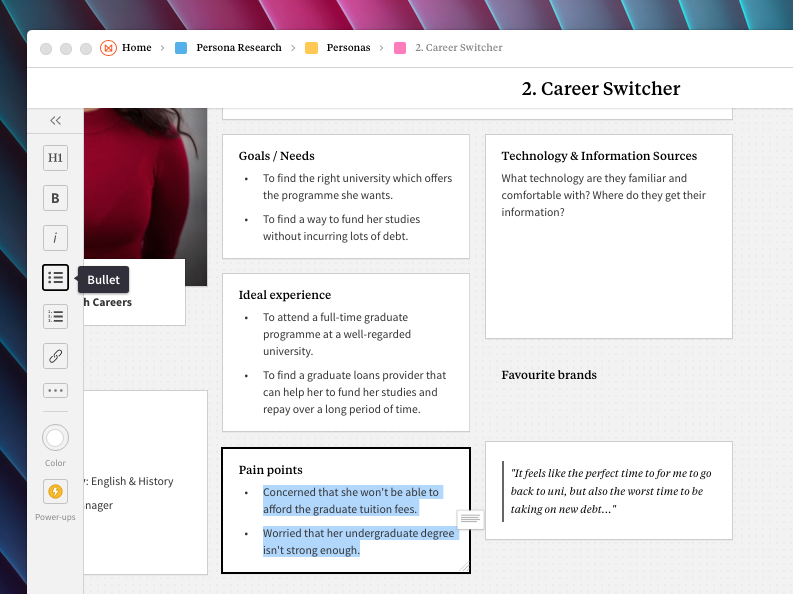Click the note handle beside Pain points card
Screen dimensions: 793x594
click(470, 519)
